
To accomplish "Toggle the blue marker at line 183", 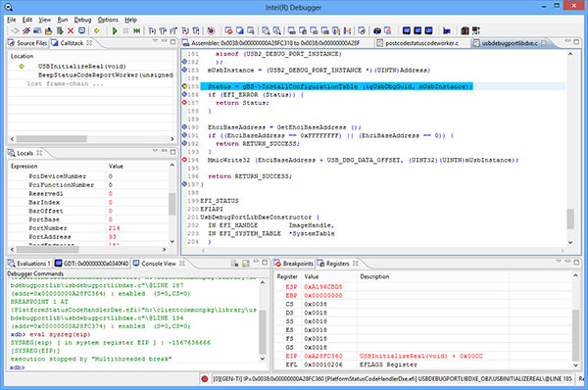I will [184, 70].
